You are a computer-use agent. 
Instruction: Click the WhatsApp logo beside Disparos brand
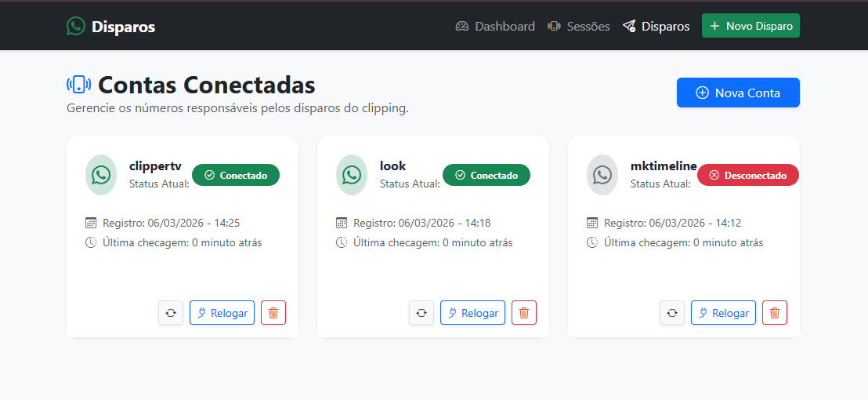coord(76,26)
